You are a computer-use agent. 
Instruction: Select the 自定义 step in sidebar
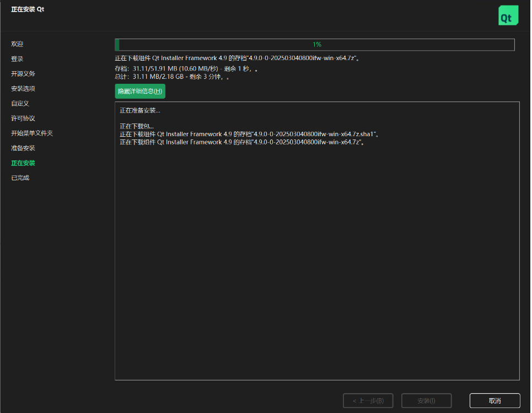click(x=20, y=104)
